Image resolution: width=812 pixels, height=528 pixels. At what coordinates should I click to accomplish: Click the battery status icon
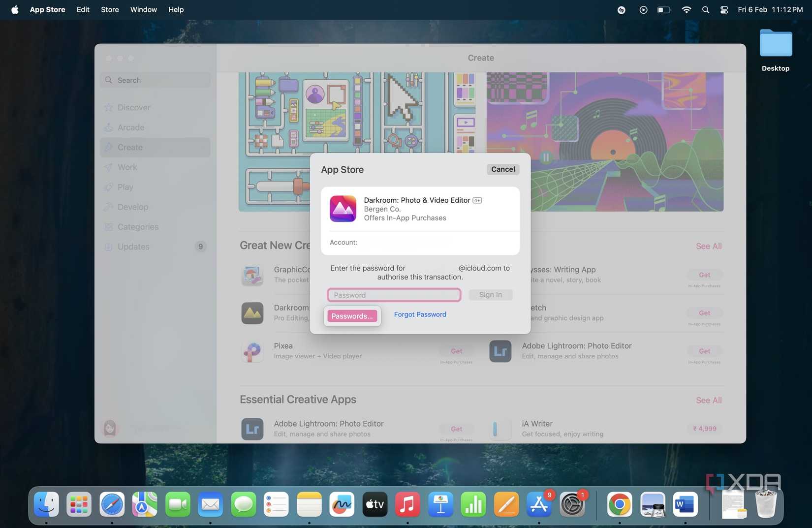[x=664, y=9]
